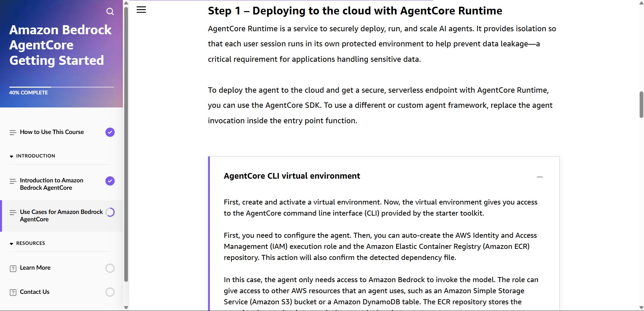This screenshot has height=311, width=644.
Task: Click lesson icon beside Use Cases for Amazon Bedrock
Action: click(13, 213)
